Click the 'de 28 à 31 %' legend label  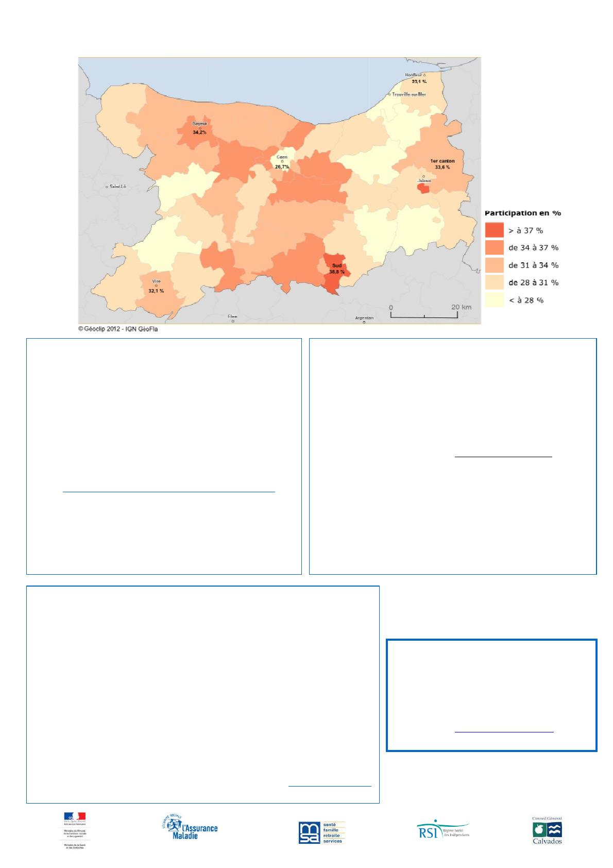pyautogui.click(x=533, y=282)
